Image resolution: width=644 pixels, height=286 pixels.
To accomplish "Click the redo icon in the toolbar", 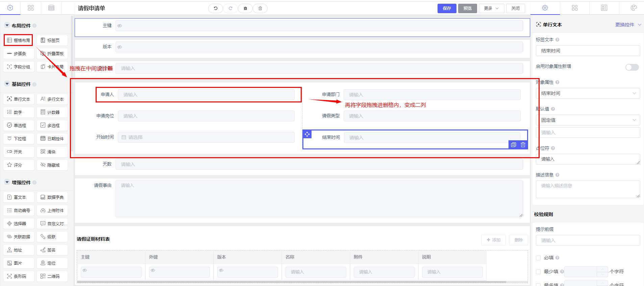I will point(230,8).
